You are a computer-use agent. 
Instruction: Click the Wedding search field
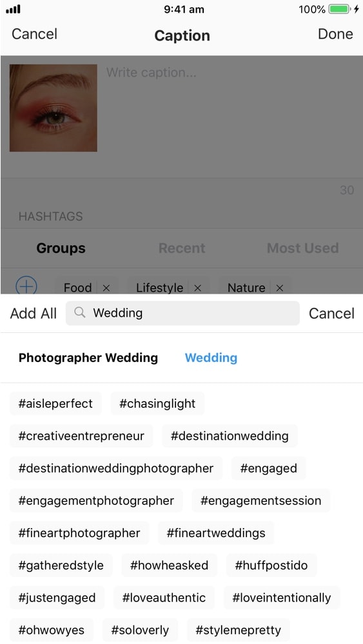tap(182, 313)
